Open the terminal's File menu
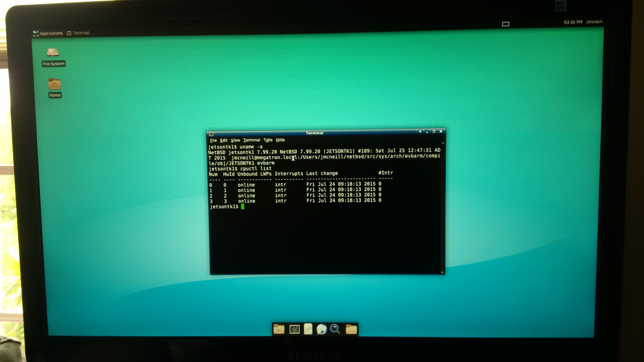The image size is (644, 362). pyautogui.click(x=213, y=140)
